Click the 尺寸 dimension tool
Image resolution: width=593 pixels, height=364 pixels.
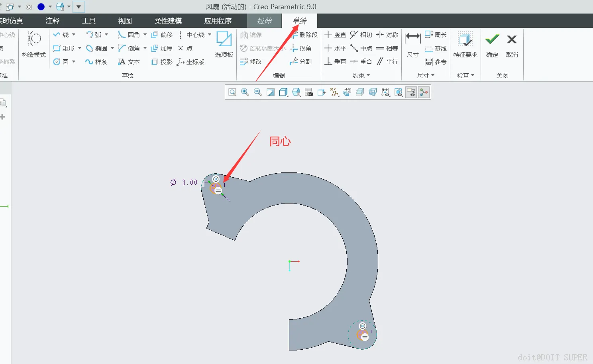click(412, 45)
